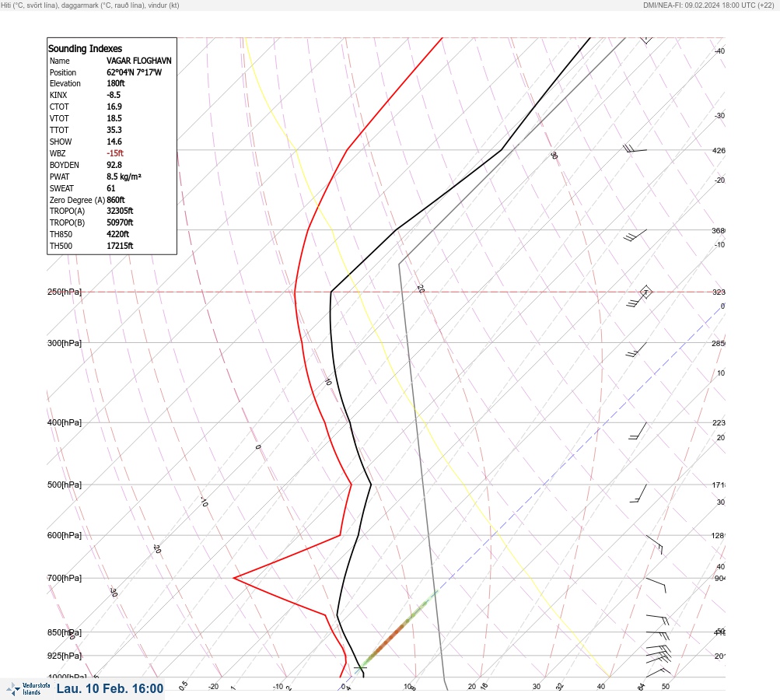Viewport: 780px width, 700px height.
Task: Click the 'Sounding Indexes' box title
Action: click(85, 49)
